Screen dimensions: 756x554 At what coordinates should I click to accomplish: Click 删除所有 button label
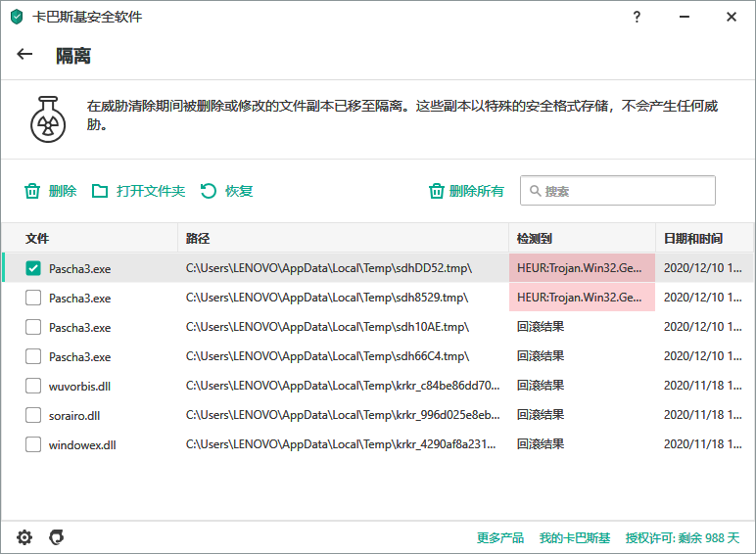tap(476, 191)
